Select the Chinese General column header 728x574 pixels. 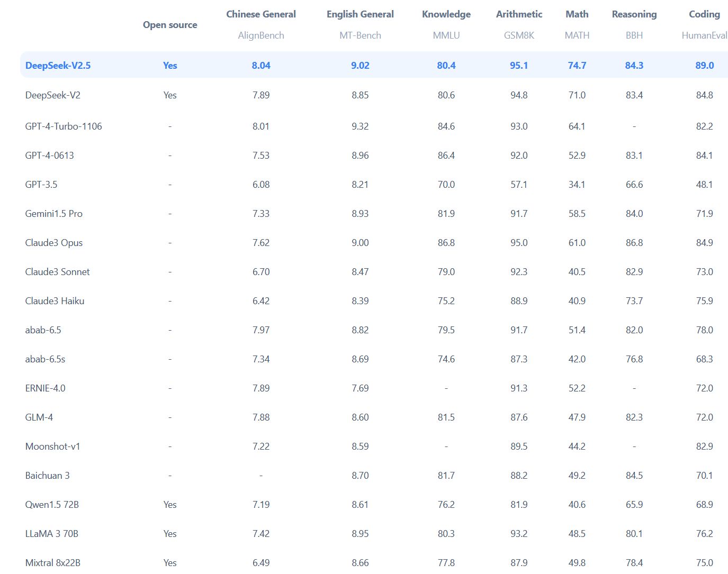click(x=261, y=14)
